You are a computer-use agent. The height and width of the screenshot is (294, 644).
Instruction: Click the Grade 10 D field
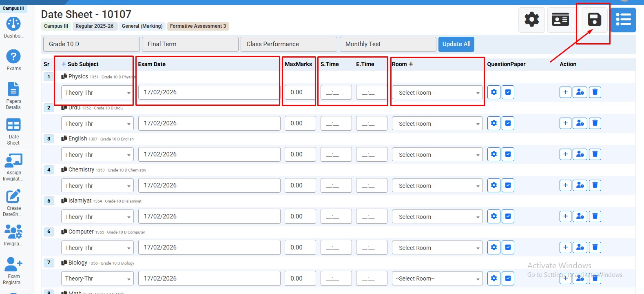tap(91, 44)
